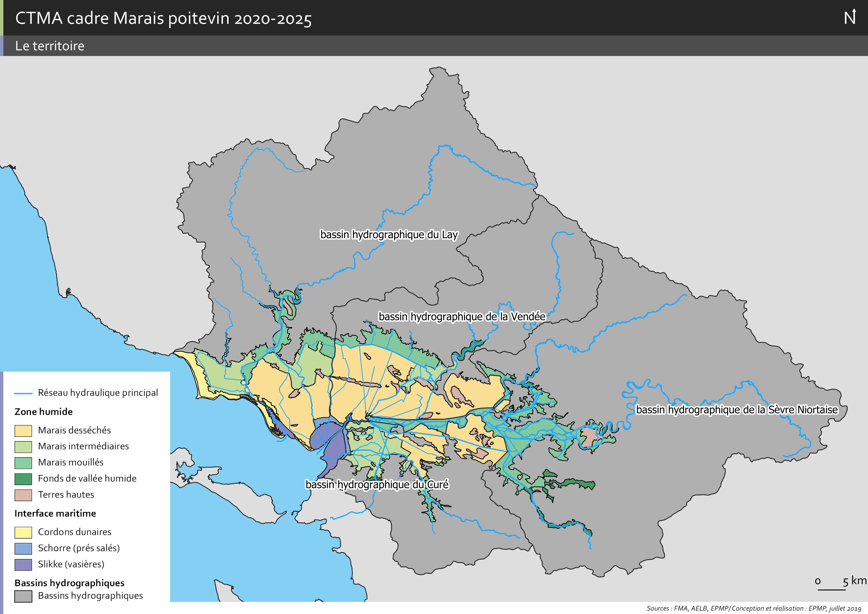Click the label bassin hydrographique du Lay
Viewport: 868px width, 614px height.
[x=389, y=235]
